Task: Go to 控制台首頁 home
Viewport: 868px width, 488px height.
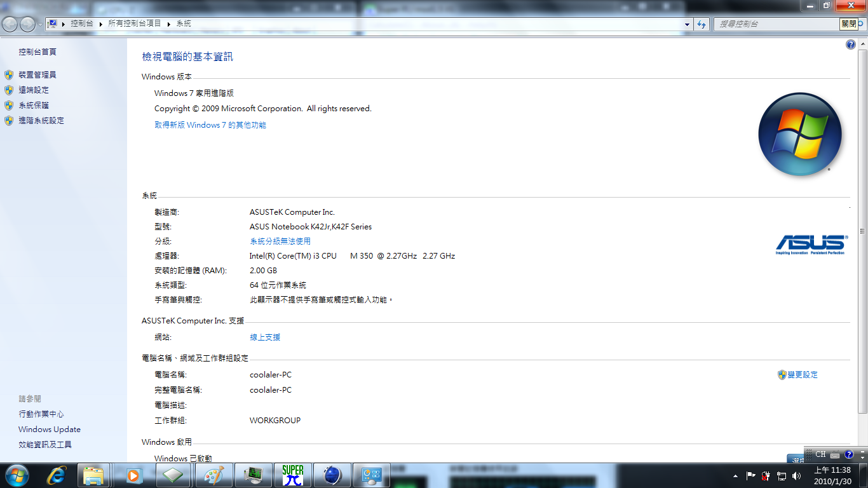Action: click(x=37, y=52)
